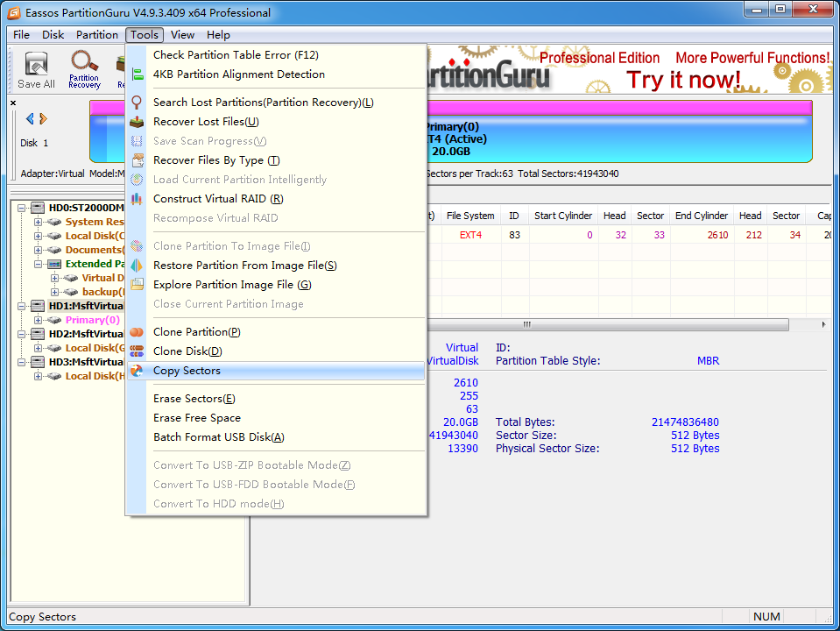The height and width of the screenshot is (631, 840).
Task: Expand the System Reserved partition node
Action: [x=38, y=222]
